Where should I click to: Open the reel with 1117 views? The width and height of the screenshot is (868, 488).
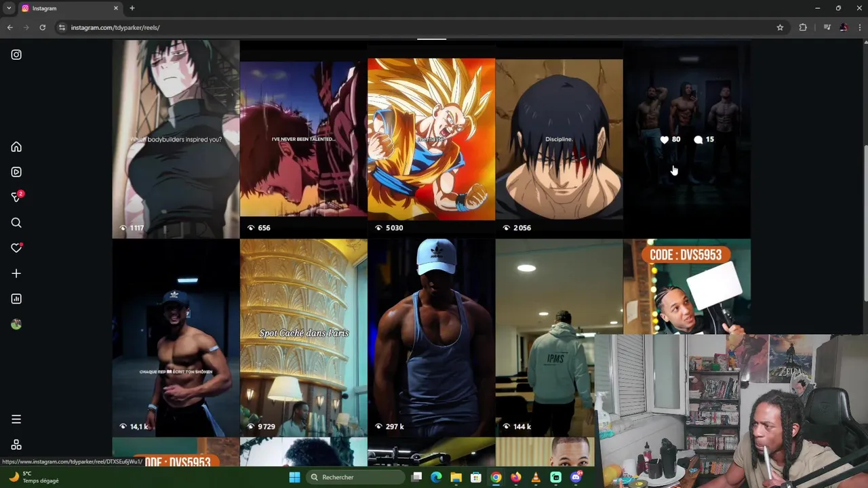coord(176,139)
